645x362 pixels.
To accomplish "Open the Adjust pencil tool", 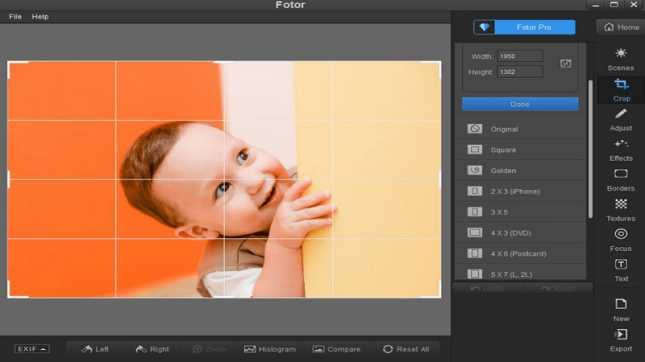I will (x=621, y=114).
